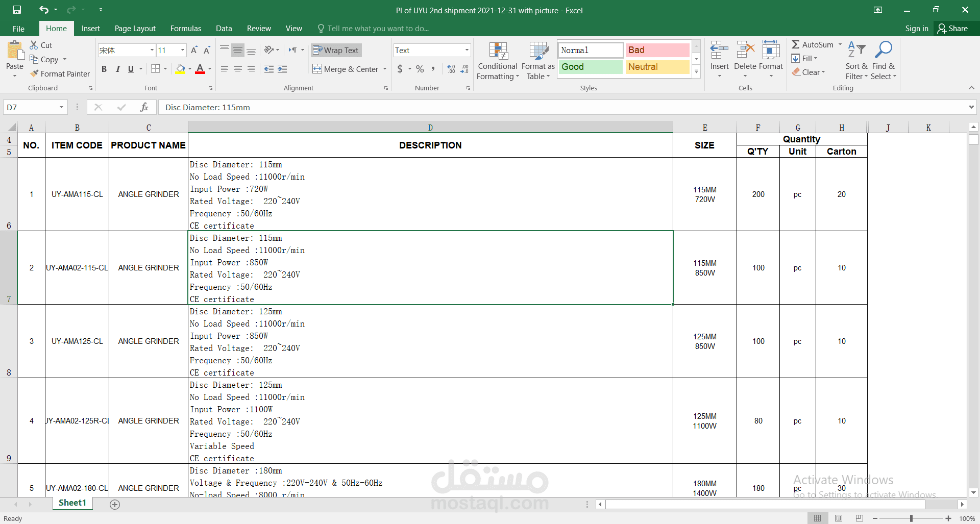Click the Accounting dollar format icon
The image size is (980, 524).
tap(400, 69)
